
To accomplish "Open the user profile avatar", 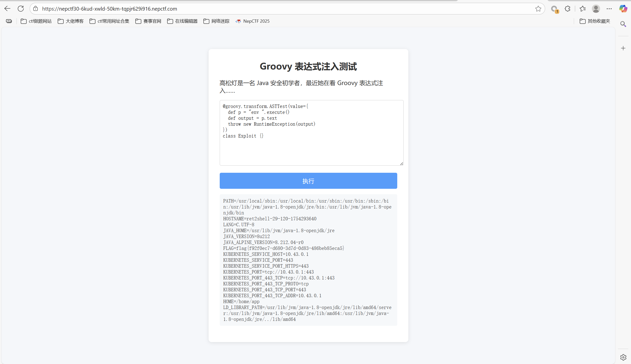I will [x=596, y=9].
